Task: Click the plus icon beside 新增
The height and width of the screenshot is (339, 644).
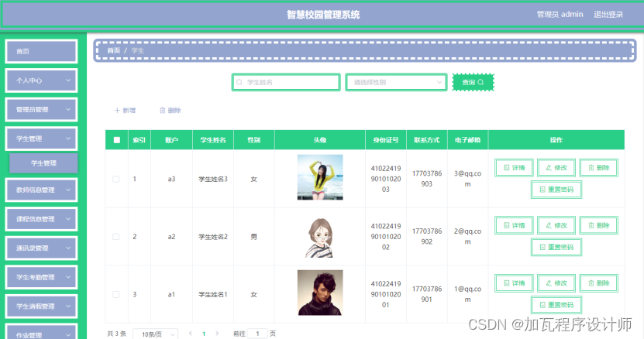Action: [x=118, y=111]
